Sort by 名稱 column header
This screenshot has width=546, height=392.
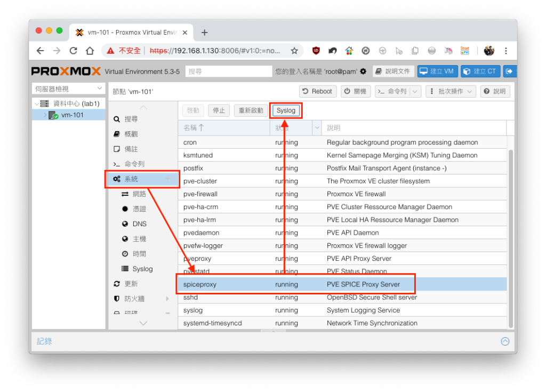tap(224, 128)
